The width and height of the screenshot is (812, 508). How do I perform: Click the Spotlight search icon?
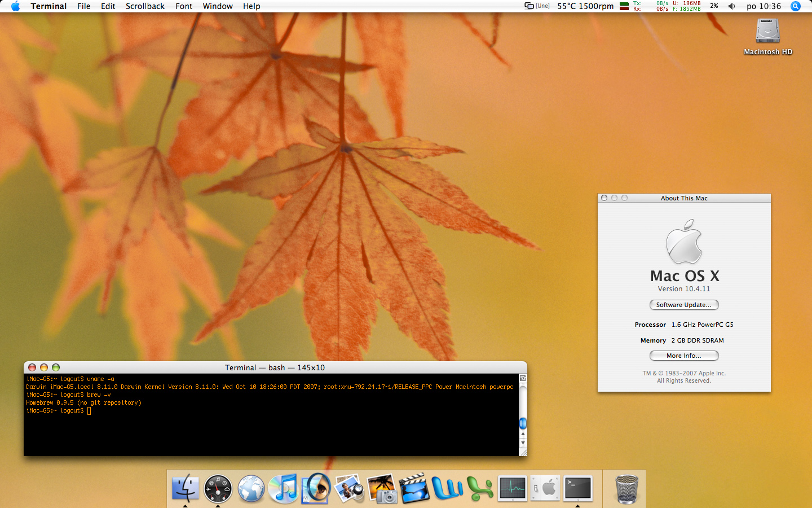[796, 6]
